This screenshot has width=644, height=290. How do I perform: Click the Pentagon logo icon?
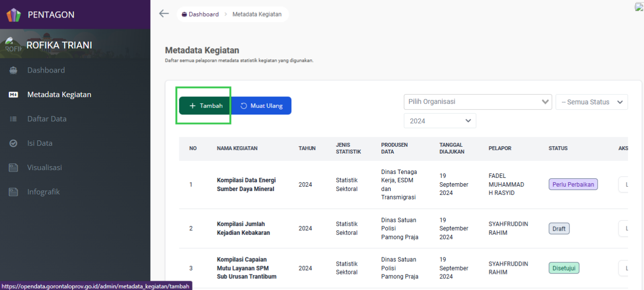[x=14, y=15]
